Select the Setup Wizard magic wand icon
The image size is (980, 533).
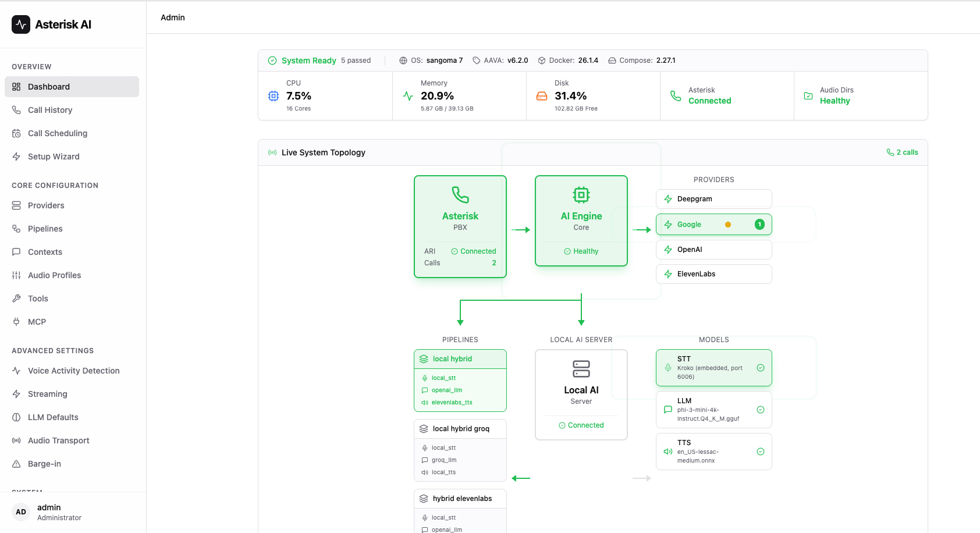point(17,157)
